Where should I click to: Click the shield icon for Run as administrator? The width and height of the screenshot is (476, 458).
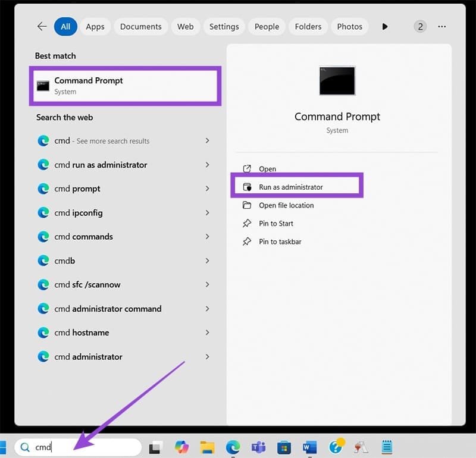pos(247,187)
